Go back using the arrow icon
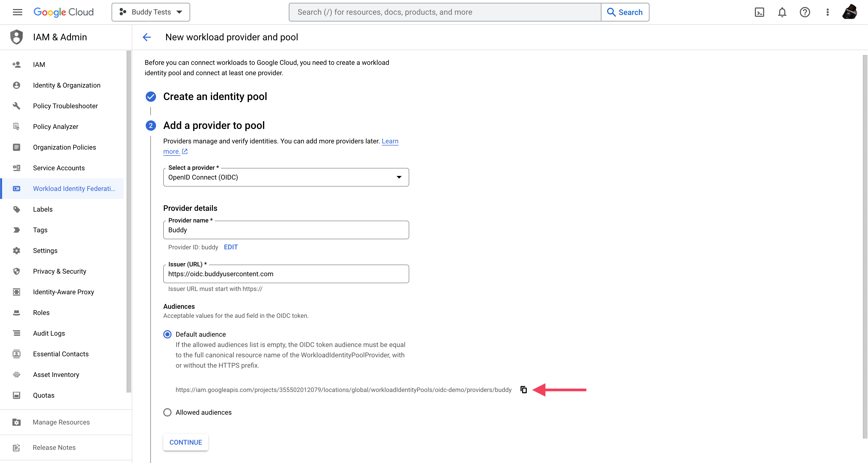868x463 pixels. (x=147, y=37)
